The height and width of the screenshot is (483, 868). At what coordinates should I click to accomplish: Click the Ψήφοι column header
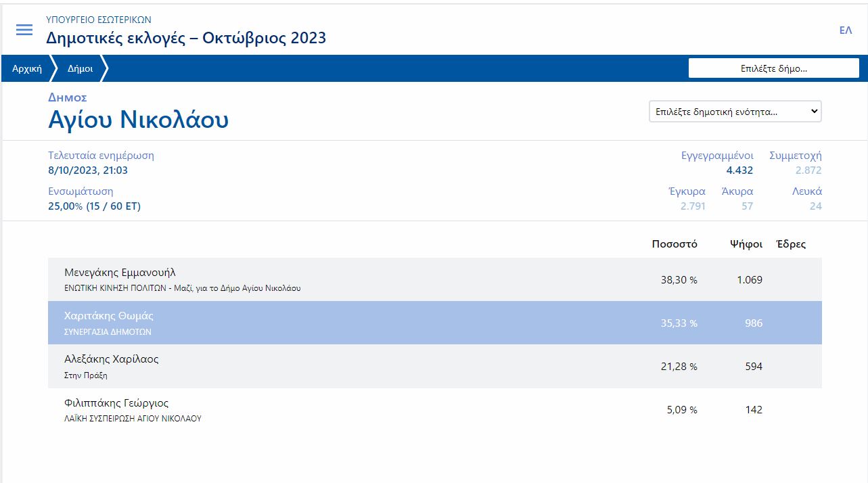(x=746, y=244)
